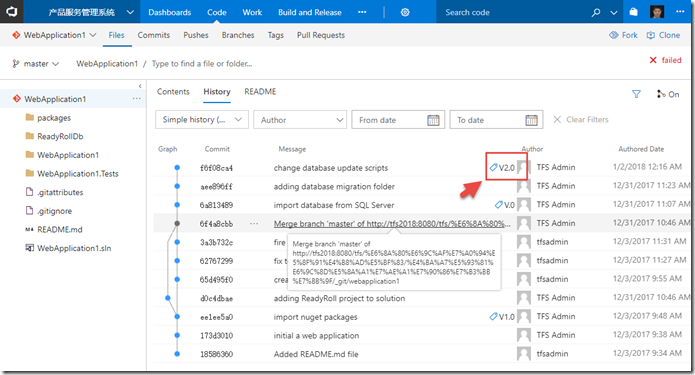Open the far-right header ellipsis menu

point(680,12)
